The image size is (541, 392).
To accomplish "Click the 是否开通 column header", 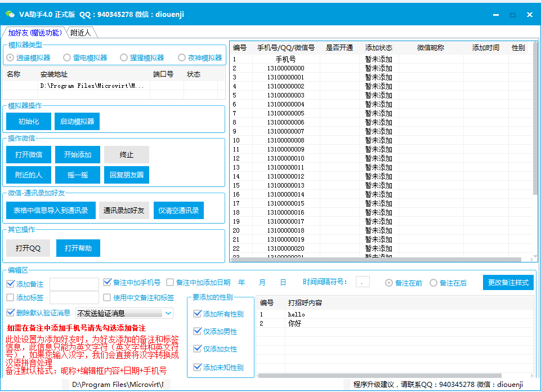I will 339,48.
